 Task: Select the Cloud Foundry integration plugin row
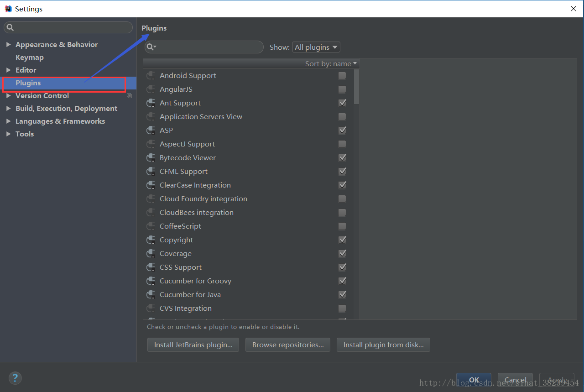tap(248, 199)
